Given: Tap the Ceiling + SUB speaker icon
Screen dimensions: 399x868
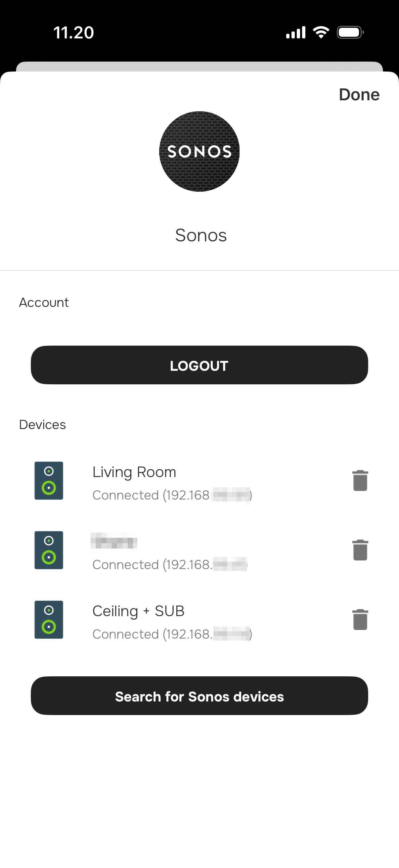Looking at the screenshot, I should tap(49, 619).
